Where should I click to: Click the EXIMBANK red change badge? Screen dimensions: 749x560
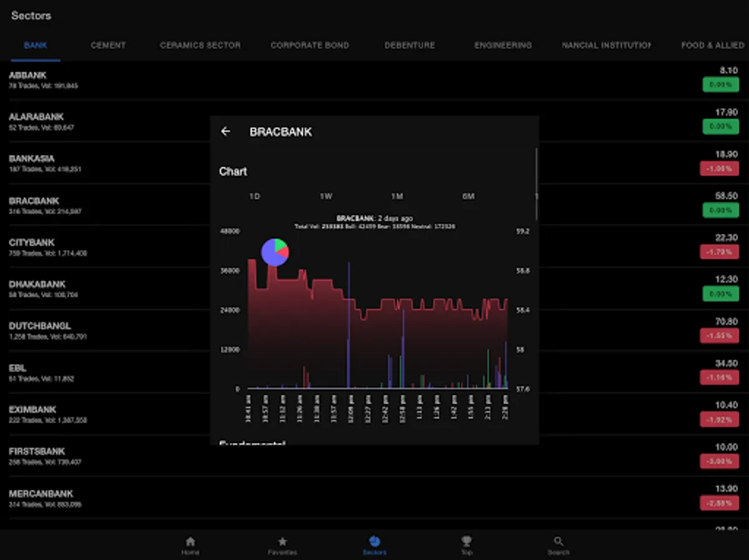tap(719, 419)
